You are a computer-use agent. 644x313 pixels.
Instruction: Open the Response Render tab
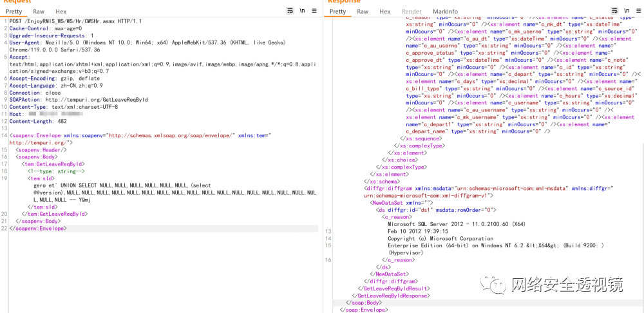point(412,12)
